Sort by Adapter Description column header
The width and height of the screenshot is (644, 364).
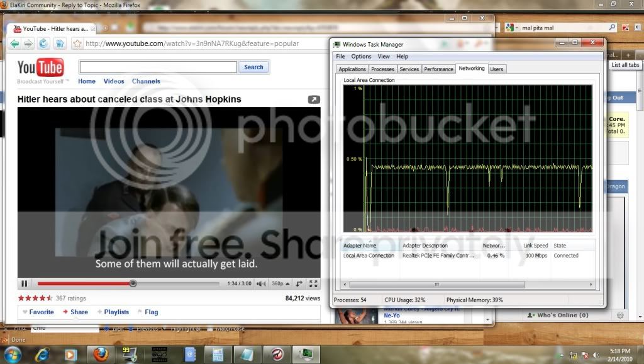click(x=440, y=246)
